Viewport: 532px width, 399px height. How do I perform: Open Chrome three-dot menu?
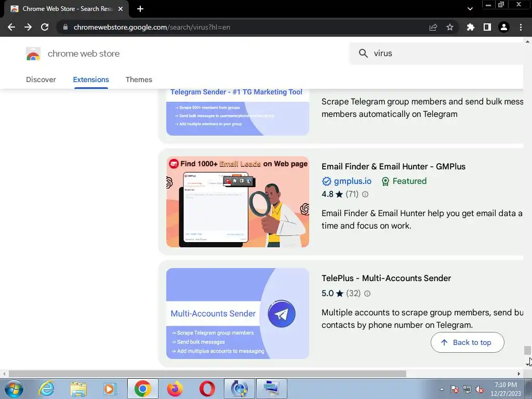click(x=521, y=27)
